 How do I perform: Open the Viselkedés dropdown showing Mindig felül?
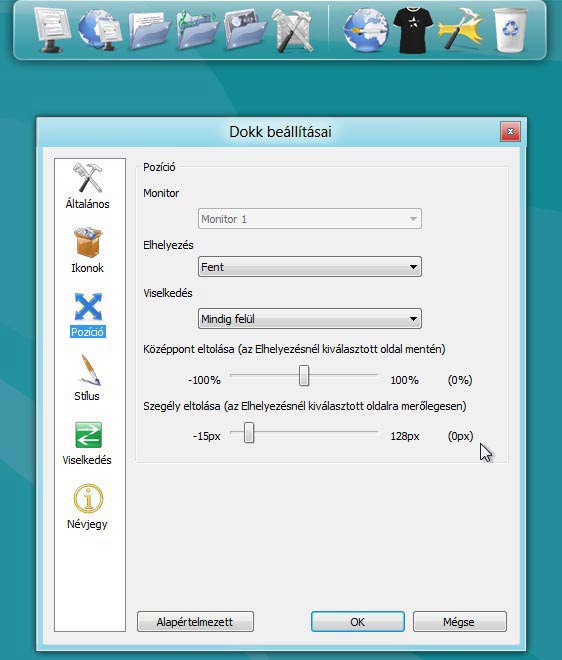[310, 319]
